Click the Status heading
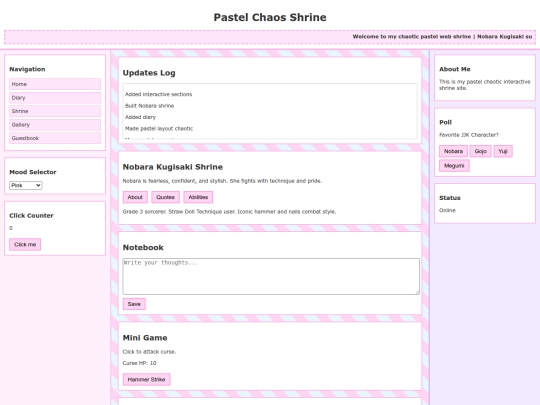Screen dimensions: 540x405 (450, 198)
